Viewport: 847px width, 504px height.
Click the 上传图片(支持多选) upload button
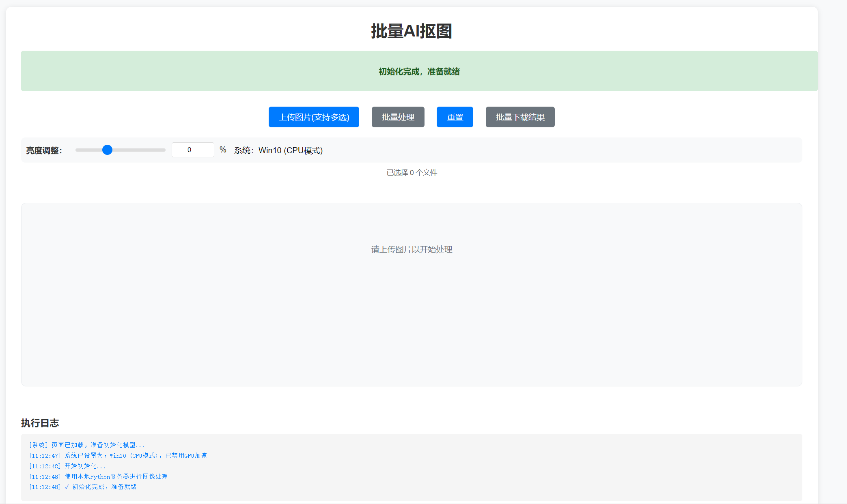pos(313,117)
